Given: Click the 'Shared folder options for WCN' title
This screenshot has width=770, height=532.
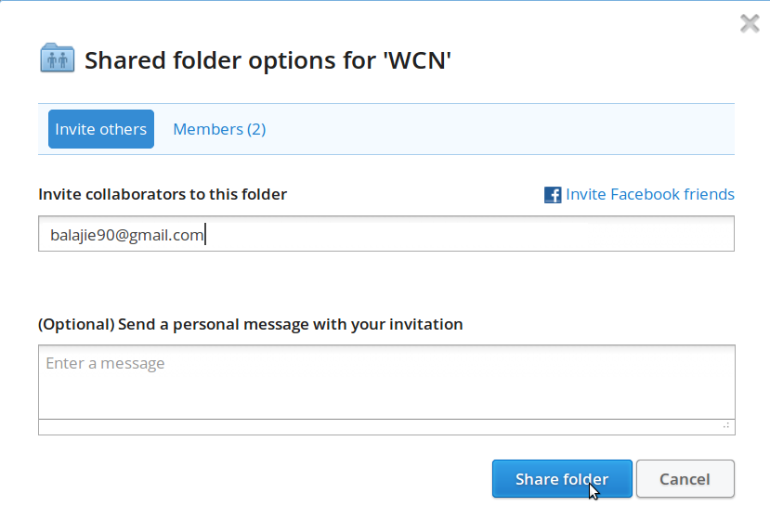Looking at the screenshot, I should pos(268,60).
